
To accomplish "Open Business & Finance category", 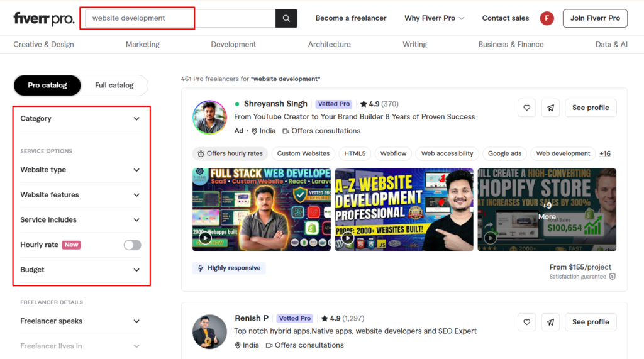I will click(511, 45).
